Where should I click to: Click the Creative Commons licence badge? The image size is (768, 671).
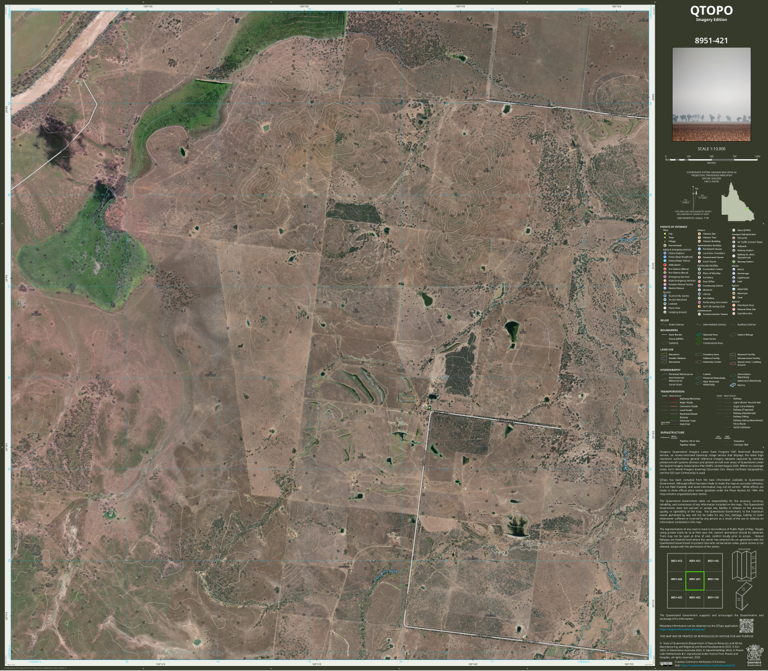[x=666, y=664]
